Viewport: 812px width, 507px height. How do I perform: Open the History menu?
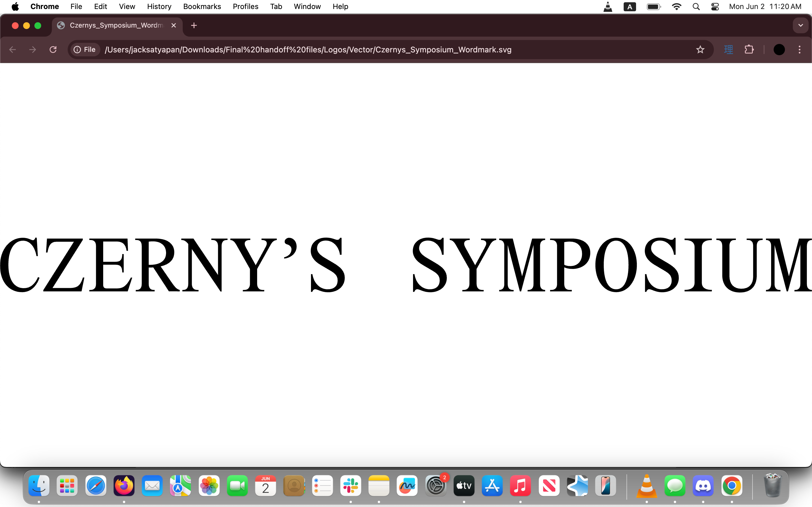(159, 7)
